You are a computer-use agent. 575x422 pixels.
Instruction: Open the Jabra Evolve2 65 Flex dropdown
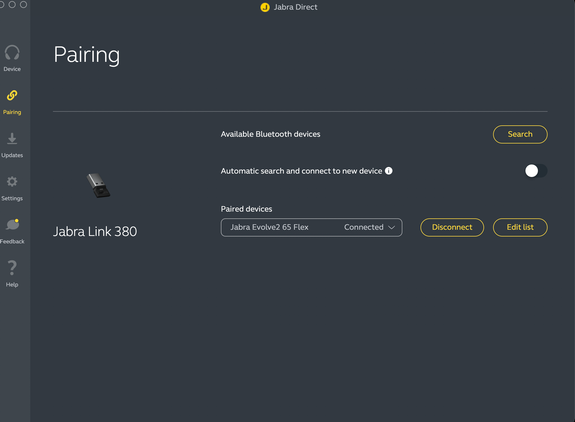[x=311, y=227]
